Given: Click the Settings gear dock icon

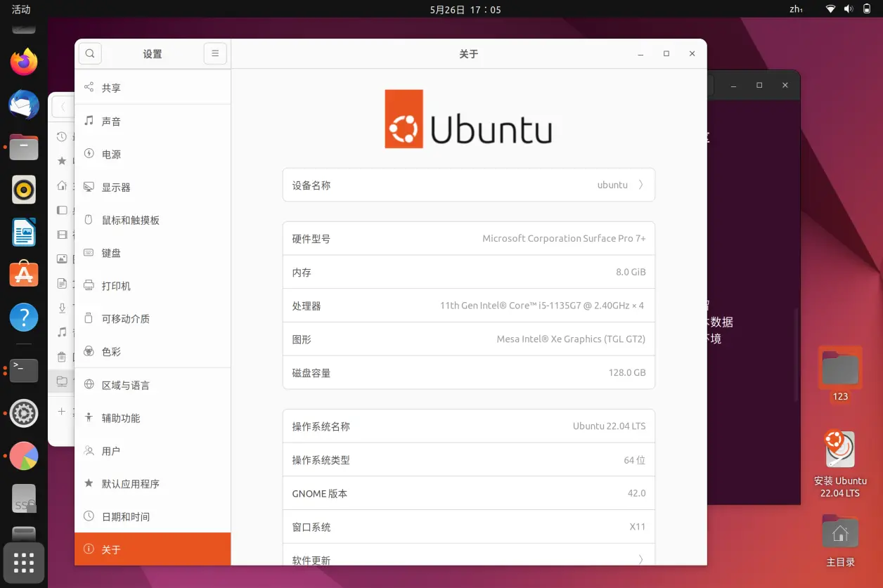Looking at the screenshot, I should pyautogui.click(x=24, y=414).
